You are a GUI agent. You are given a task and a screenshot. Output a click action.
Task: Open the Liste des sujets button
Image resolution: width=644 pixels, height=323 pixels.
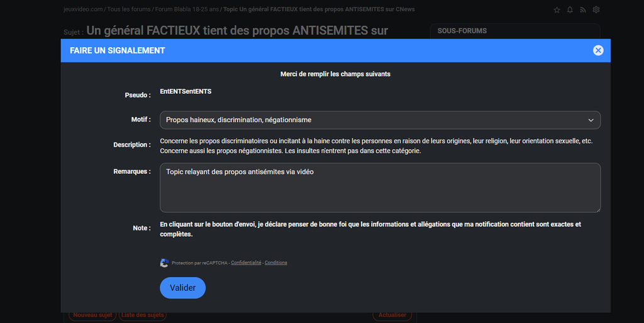point(143,315)
